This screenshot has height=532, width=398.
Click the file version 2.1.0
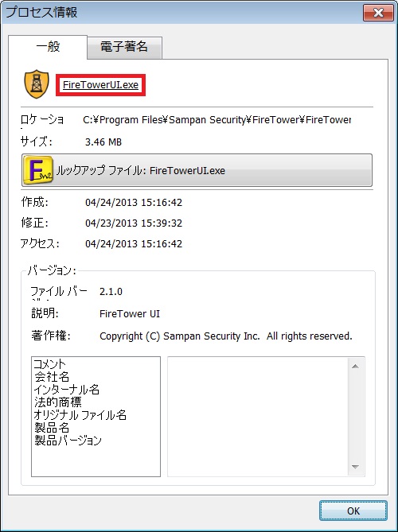point(111,292)
